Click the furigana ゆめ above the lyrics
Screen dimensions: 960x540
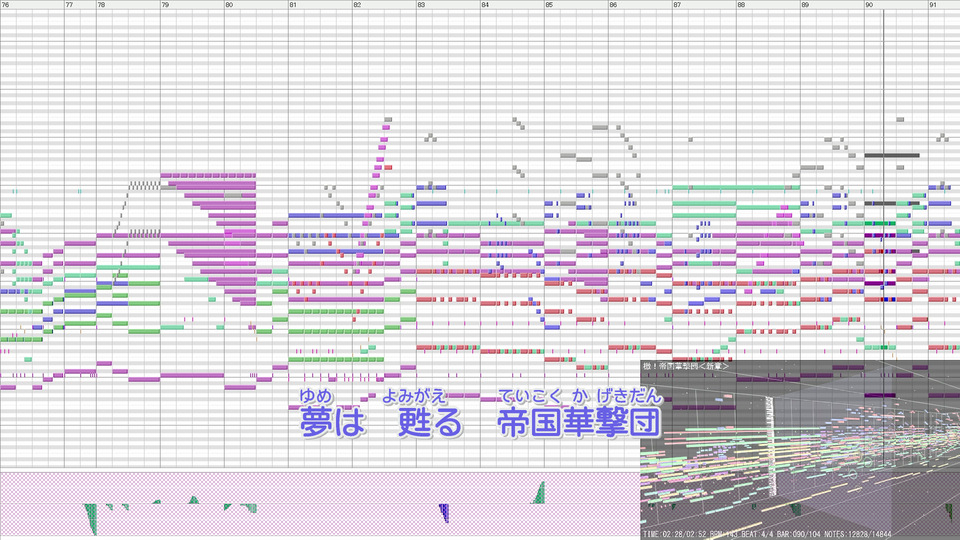click(x=316, y=396)
